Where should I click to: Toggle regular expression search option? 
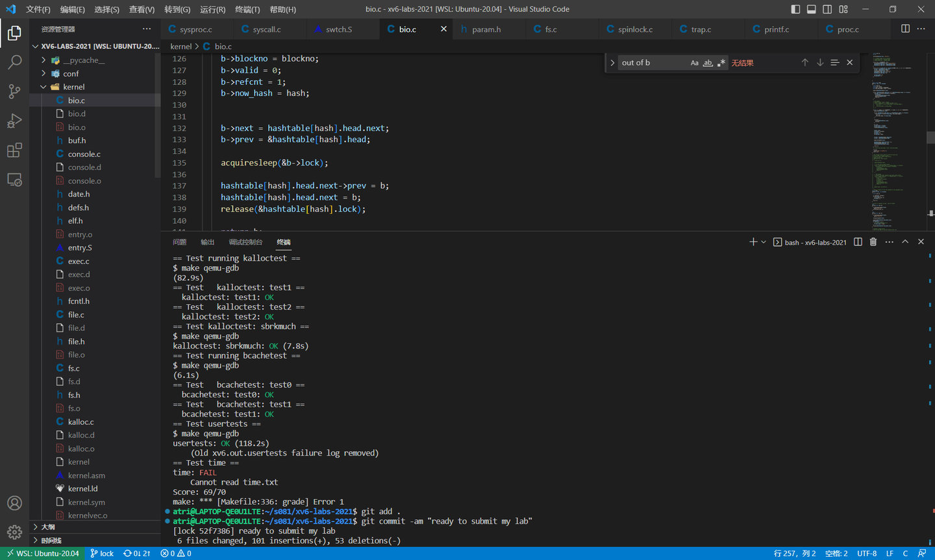click(721, 63)
